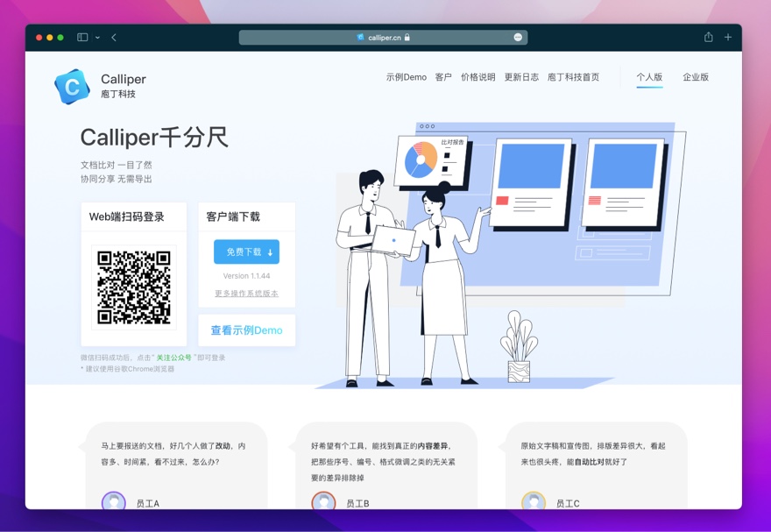Select the 个人版 tab
The image size is (771, 532).
649,77
